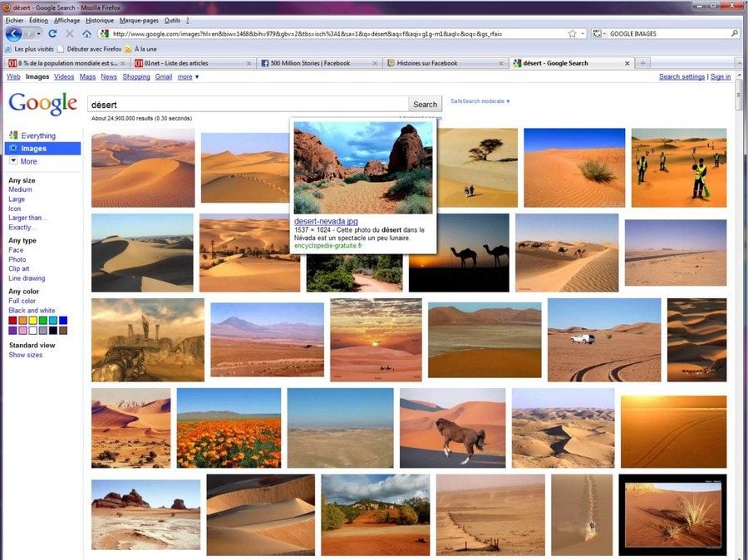Click the Firefox back arrow button
748x560 pixels.
tap(13, 34)
